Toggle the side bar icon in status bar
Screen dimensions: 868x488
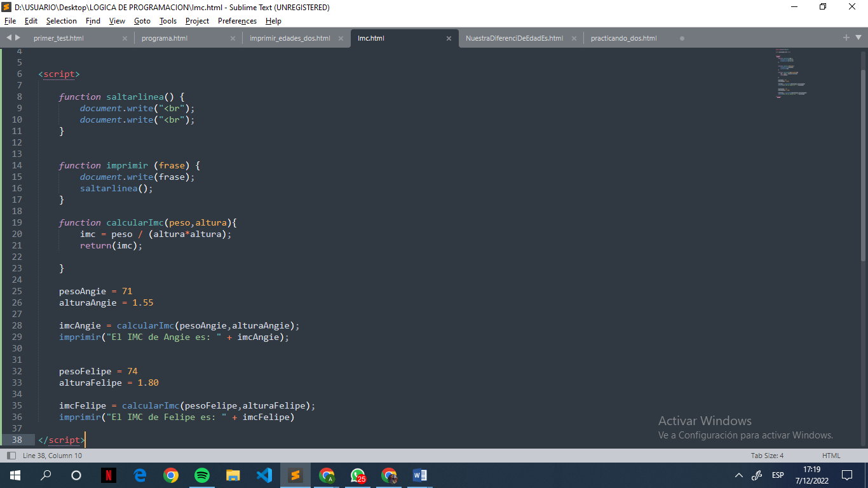click(x=11, y=456)
